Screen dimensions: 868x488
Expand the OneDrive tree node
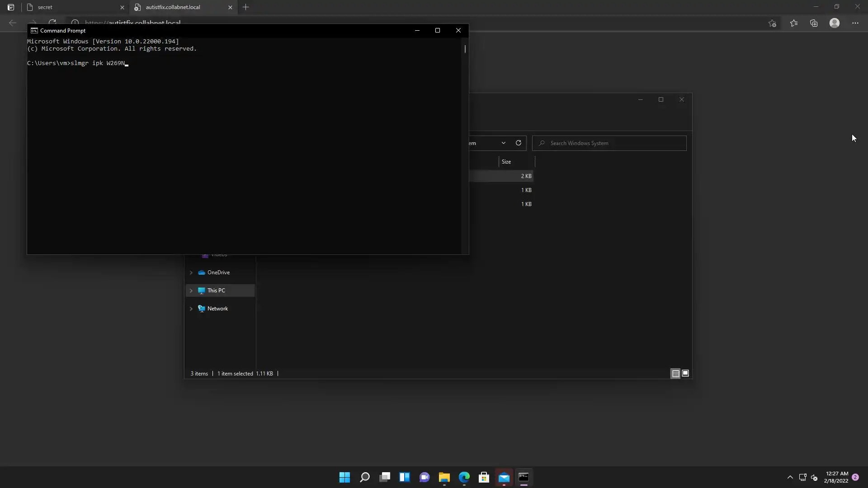[x=191, y=272]
